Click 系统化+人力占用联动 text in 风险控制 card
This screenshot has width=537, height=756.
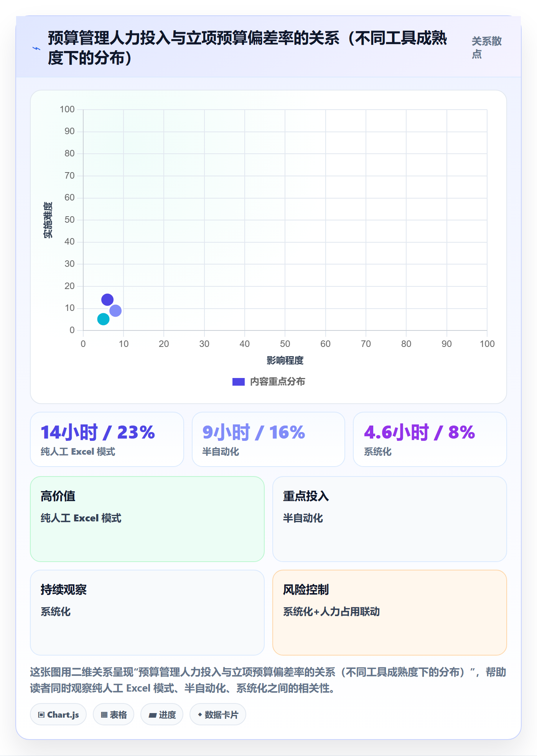[331, 611]
